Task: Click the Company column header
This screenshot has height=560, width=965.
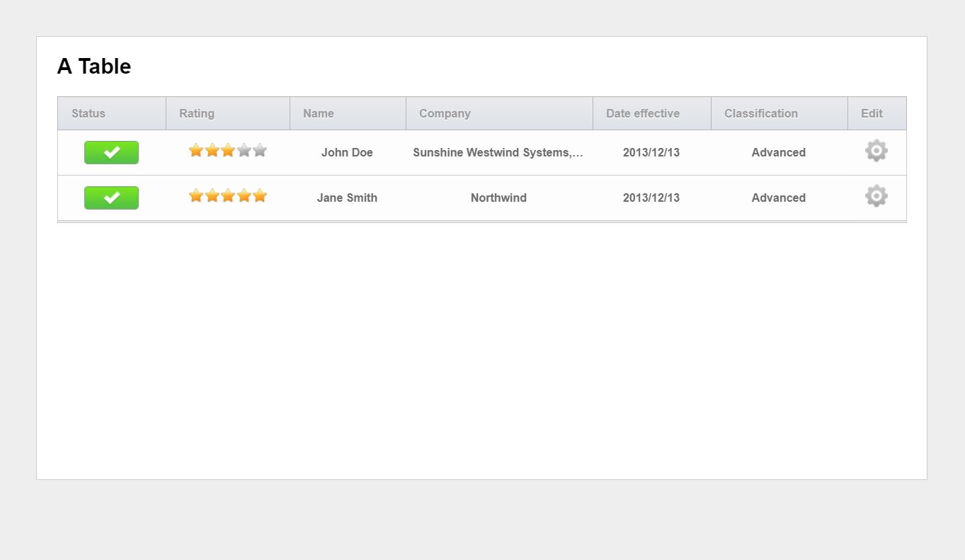Action: coord(445,113)
